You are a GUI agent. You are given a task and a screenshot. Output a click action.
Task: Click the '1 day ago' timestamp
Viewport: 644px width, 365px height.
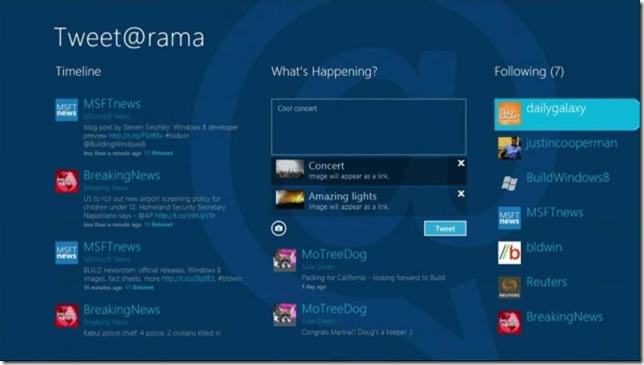click(x=314, y=287)
